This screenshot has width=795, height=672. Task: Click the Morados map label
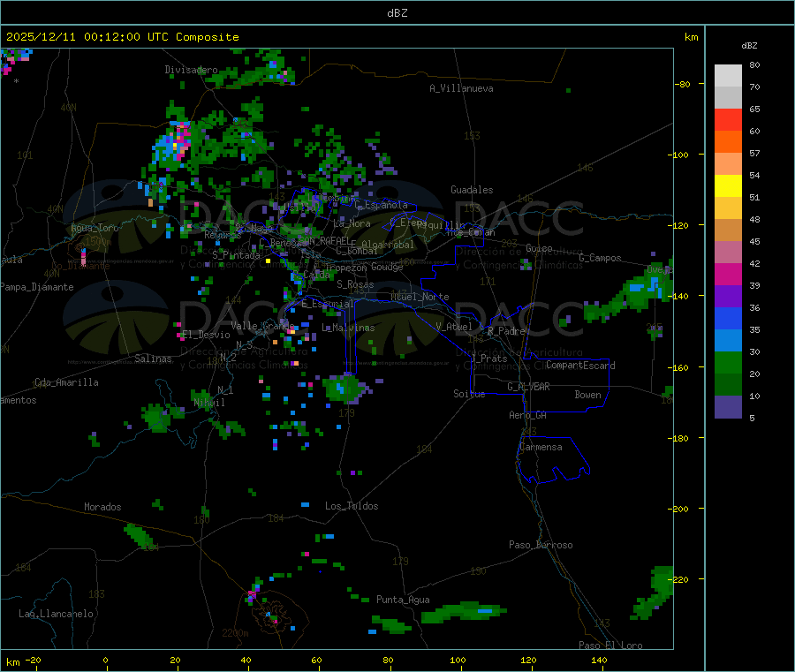pos(102,507)
